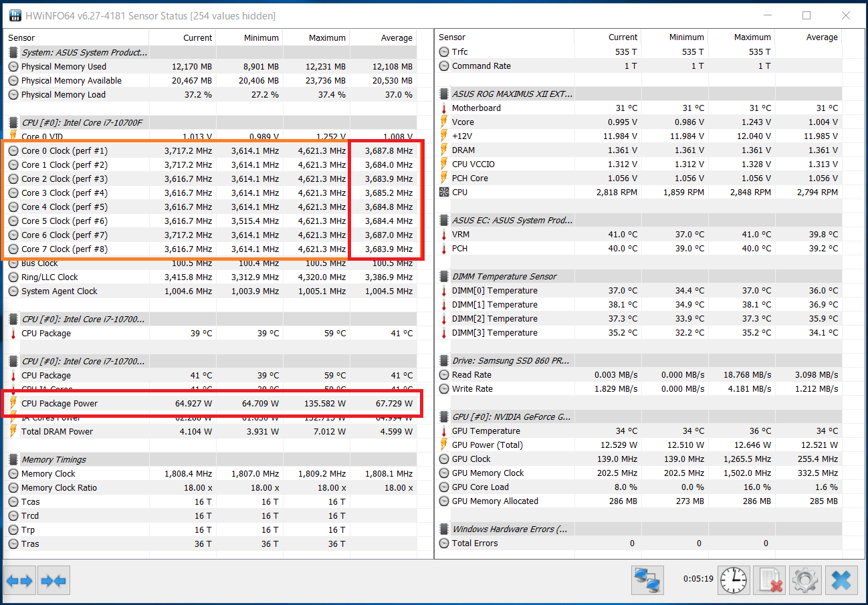This screenshot has height=605, width=868.
Task: Select the Bus Clock row
Action: tap(211, 263)
